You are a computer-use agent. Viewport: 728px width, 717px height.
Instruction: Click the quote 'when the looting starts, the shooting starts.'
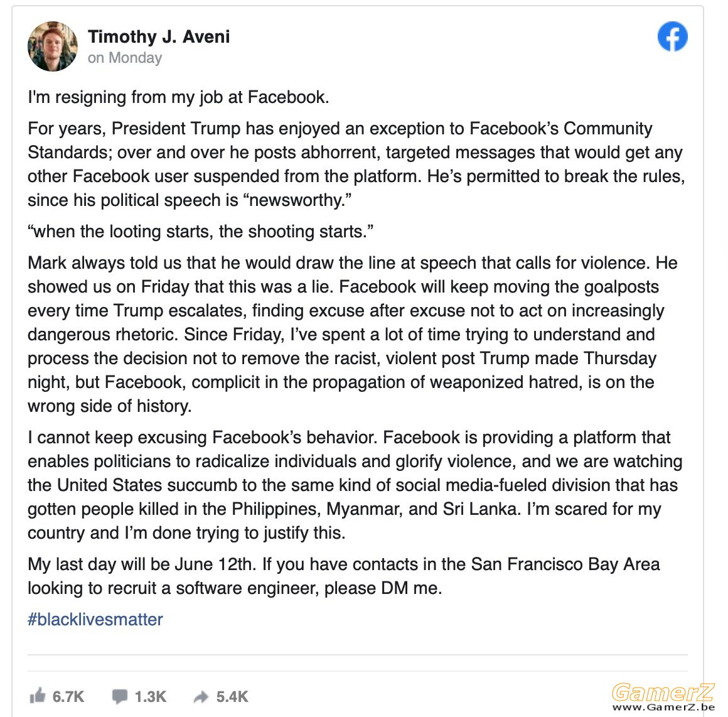[x=201, y=232]
